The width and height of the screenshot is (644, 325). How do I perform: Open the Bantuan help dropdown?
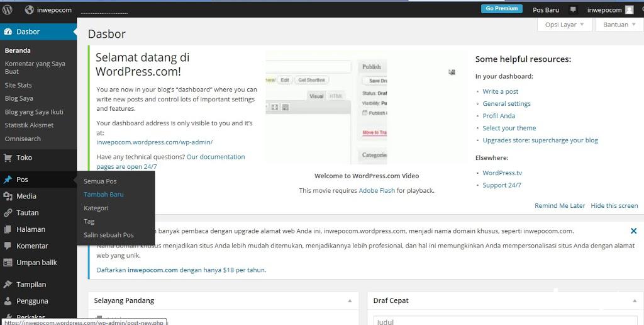tap(619, 25)
